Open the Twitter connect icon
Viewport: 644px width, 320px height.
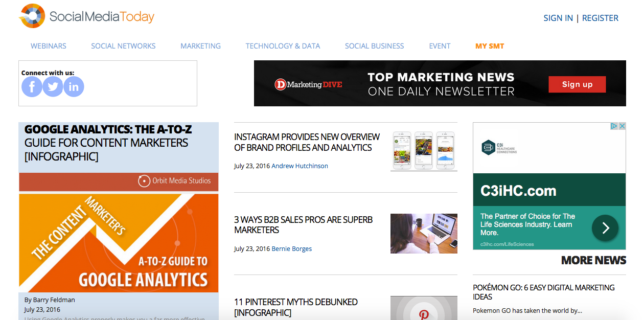click(53, 87)
